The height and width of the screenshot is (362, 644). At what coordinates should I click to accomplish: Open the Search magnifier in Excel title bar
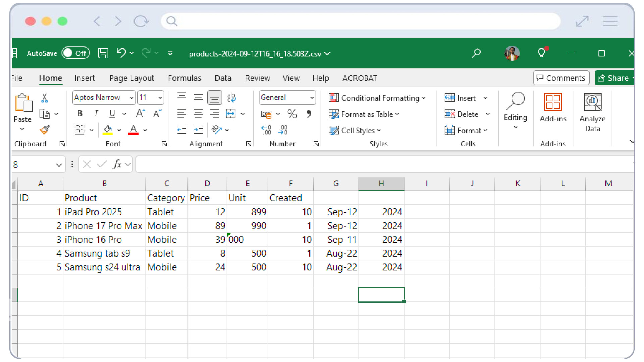tap(476, 53)
